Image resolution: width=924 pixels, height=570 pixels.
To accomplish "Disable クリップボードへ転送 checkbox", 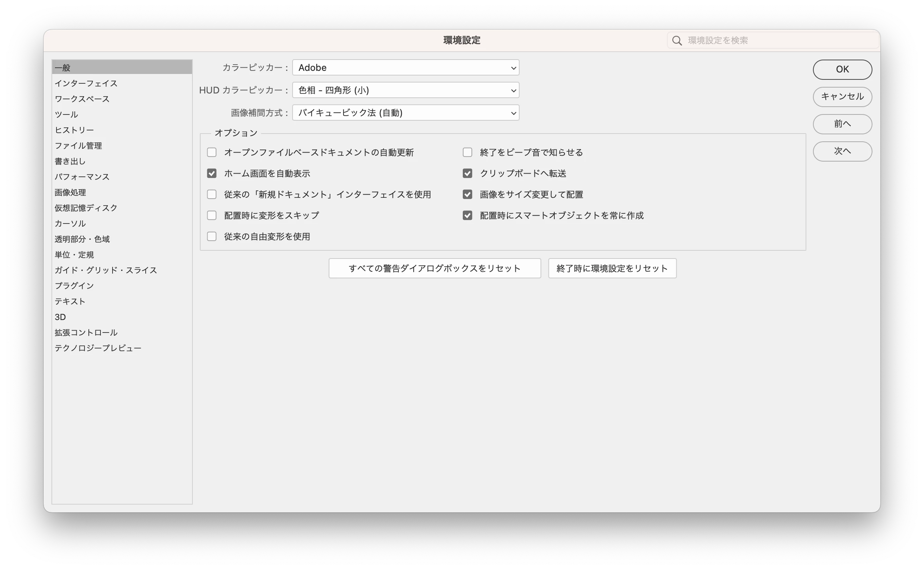I will tap(467, 173).
